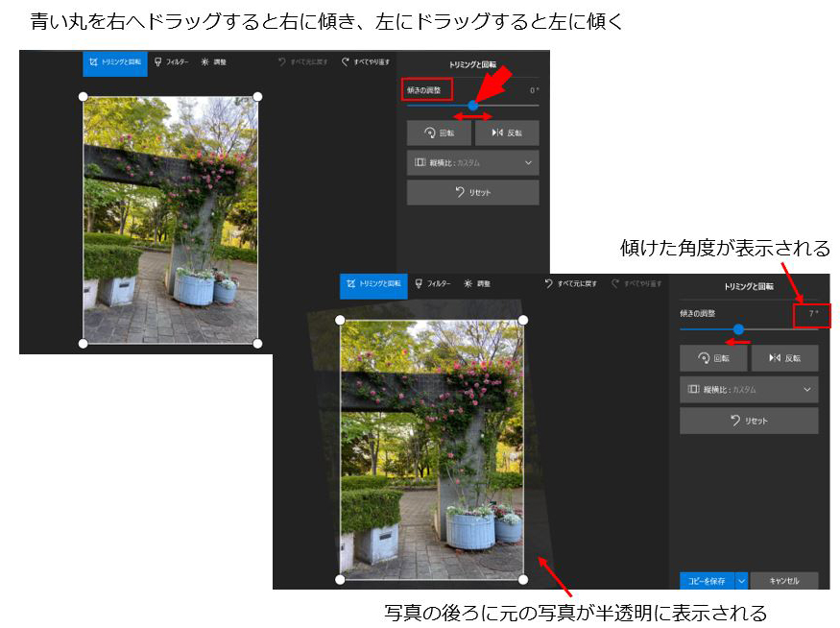Select the 調整 (adjust) wand icon

pyautogui.click(x=205, y=61)
